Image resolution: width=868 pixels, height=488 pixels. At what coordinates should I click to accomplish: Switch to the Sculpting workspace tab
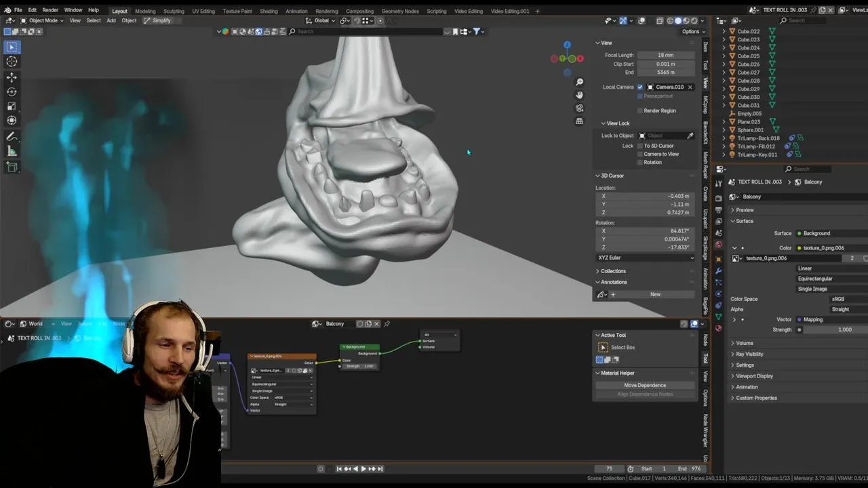pyautogui.click(x=174, y=11)
